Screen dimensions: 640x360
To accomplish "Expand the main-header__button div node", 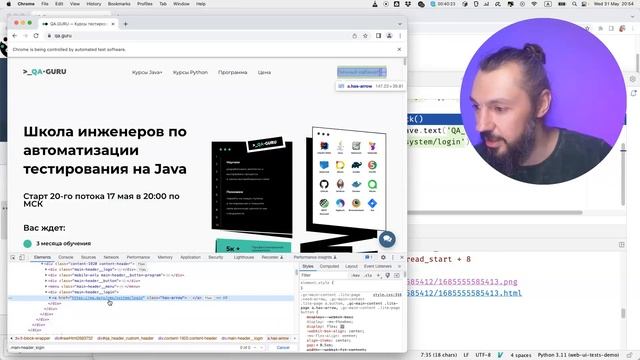I will click(x=46, y=281).
